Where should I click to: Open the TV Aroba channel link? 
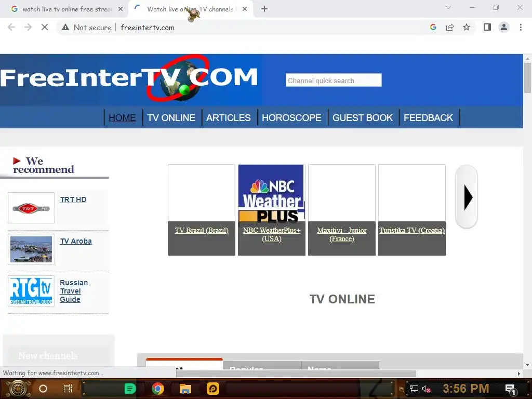(x=76, y=241)
